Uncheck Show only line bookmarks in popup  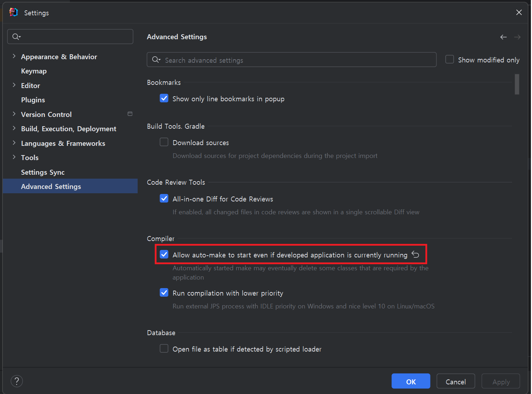164,98
